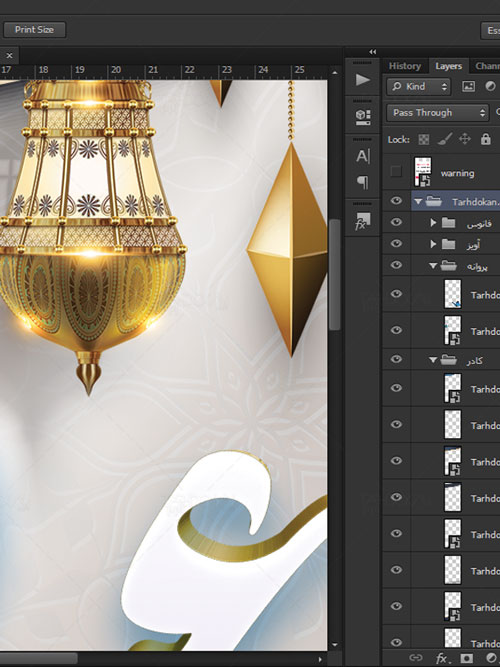
Task: Filter layers by pixel layer icon
Action: pyautogui.click(x=468, y=86)
